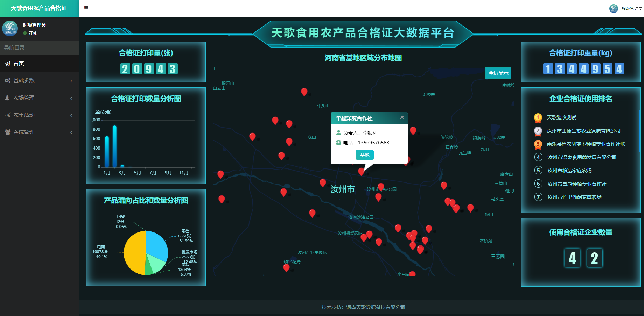Expand the 基础参数 menu chevron
Image resolution: width=644 pixels, height=316 pixels.
(71, 81)
